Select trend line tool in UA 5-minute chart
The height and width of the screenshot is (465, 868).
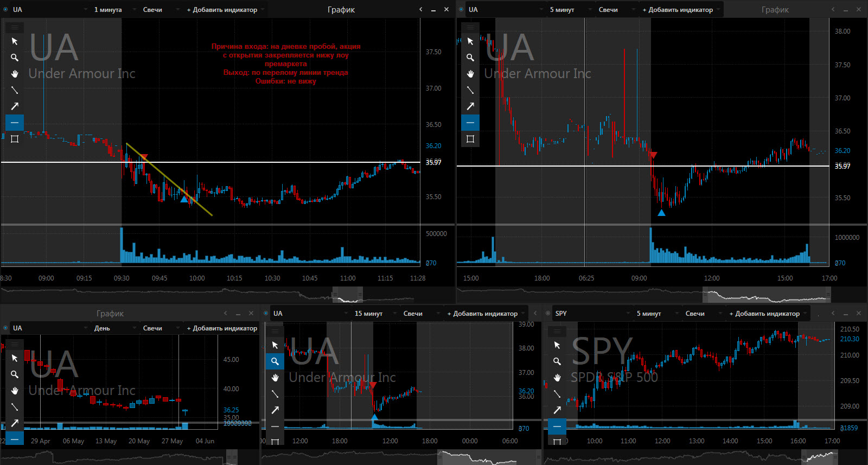(x=470, y=90)
